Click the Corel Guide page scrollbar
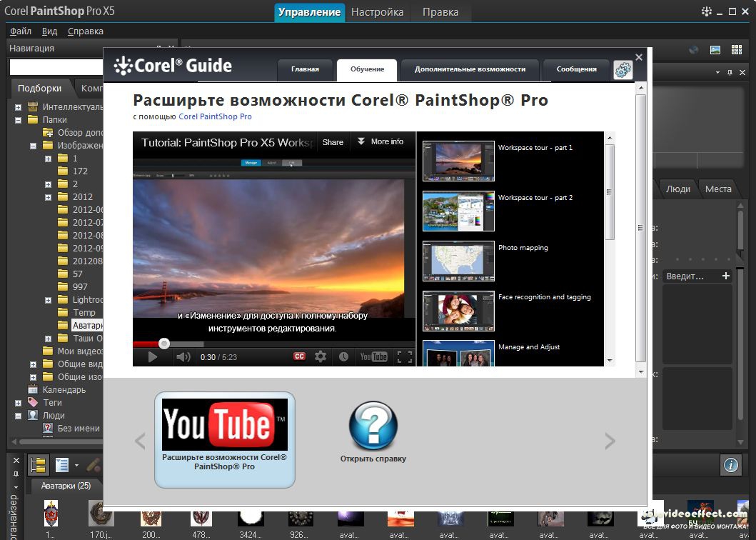The image size is (756, 540). (x=640, y=228)
